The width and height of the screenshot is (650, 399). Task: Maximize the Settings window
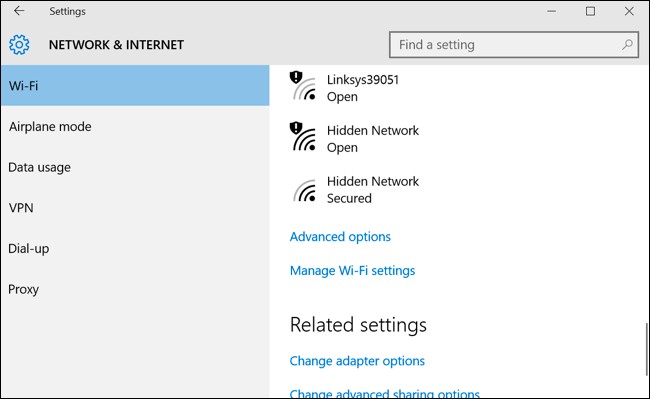590,11
